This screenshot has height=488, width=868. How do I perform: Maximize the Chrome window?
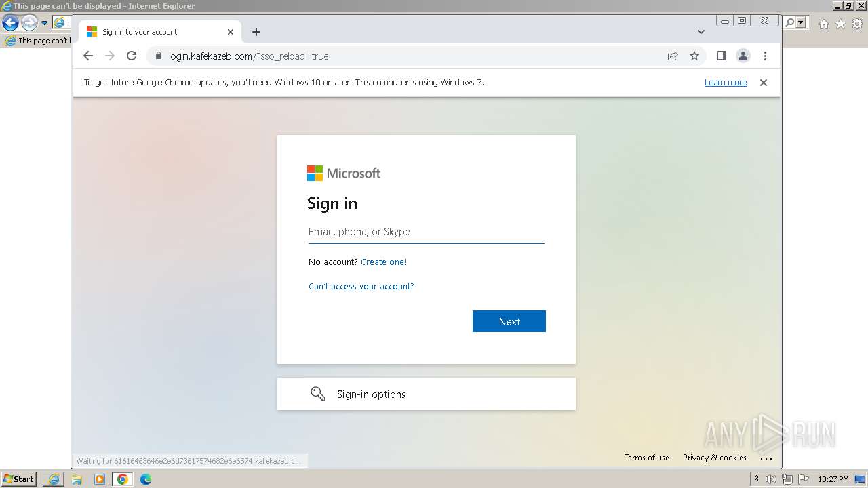pyautogui.click(x=742, y=21)
